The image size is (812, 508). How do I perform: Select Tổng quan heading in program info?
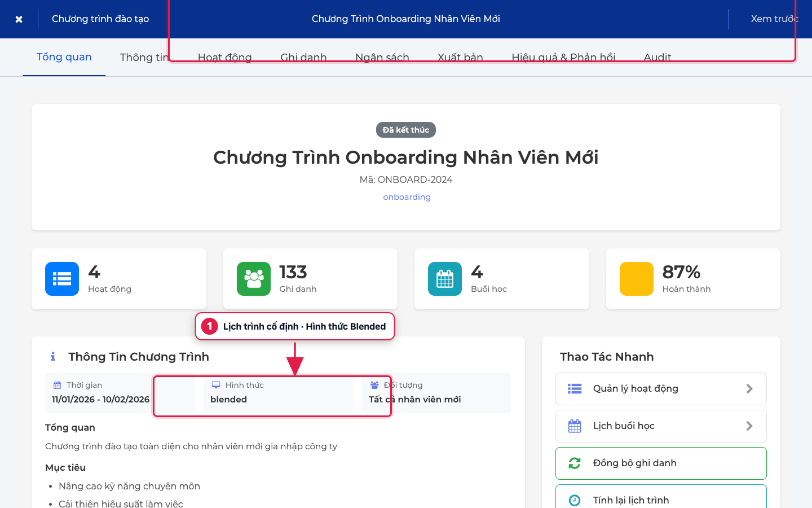pyautogui.click(x=70, y=427)
